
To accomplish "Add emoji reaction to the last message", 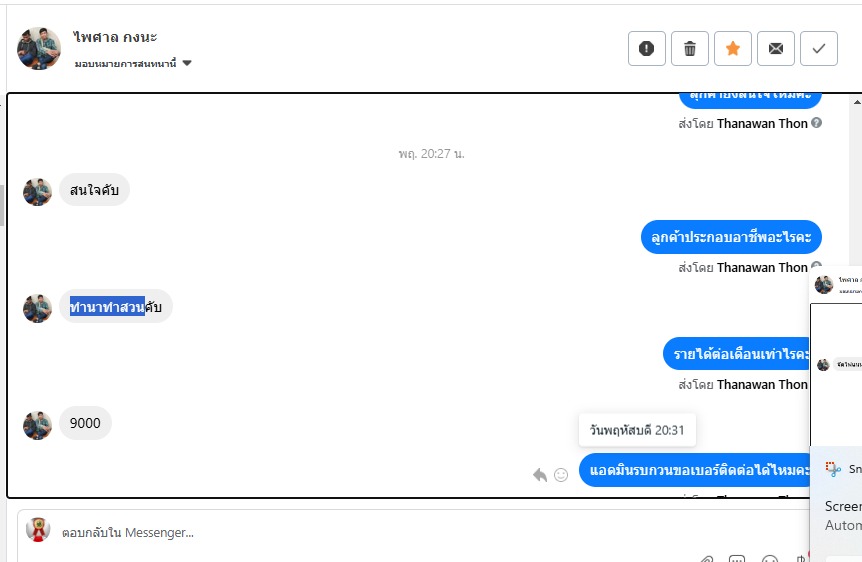I will coord(561,475).
